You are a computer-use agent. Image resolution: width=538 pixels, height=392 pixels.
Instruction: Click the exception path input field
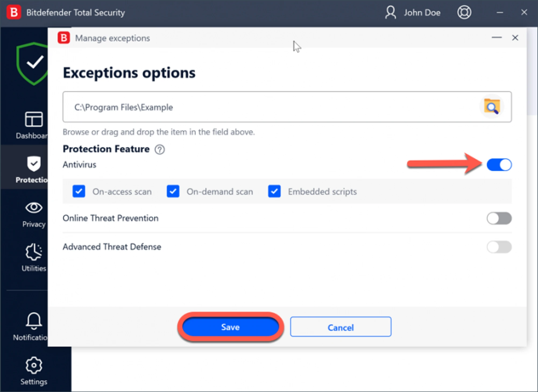(x=269, y=107)
